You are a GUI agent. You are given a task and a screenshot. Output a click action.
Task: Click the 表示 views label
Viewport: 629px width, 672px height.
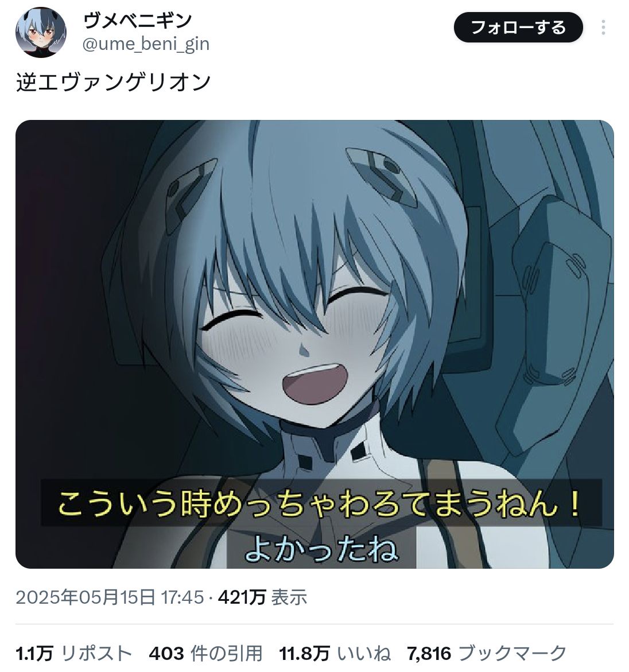click(x=289, y=597)
